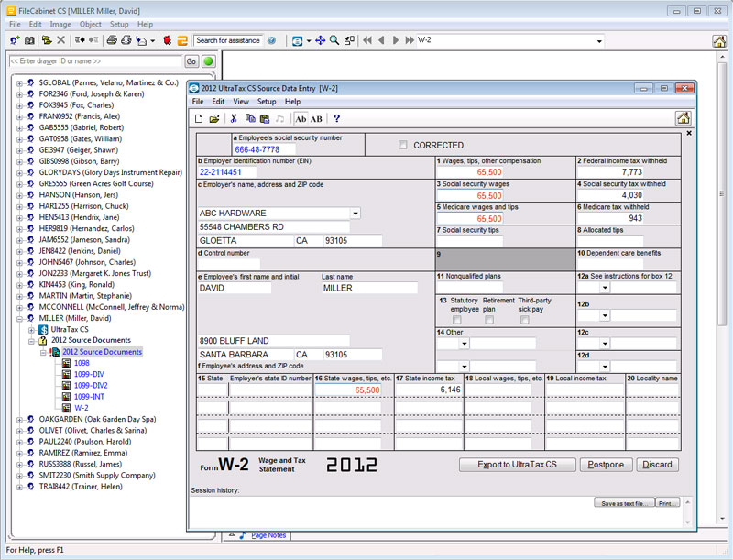The height and width of the screenshot is (560, 733).
Task: Select the 1099-INT document in tree
Action: [89, 396]
